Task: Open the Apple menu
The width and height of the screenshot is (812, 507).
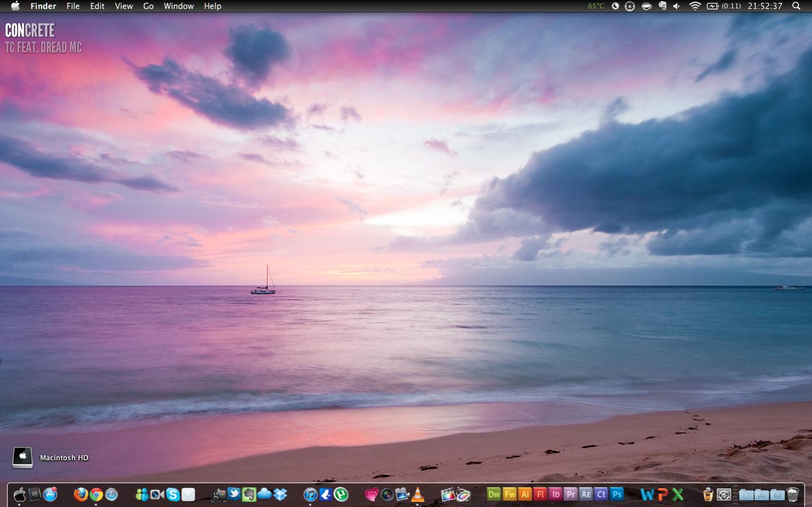Action: pos(15,6)
